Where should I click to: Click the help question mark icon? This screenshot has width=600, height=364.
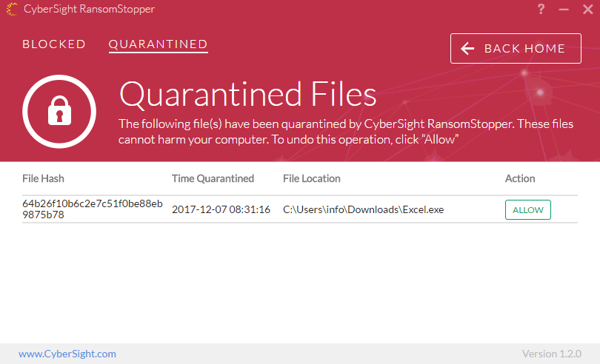click(x=541, y=10)
